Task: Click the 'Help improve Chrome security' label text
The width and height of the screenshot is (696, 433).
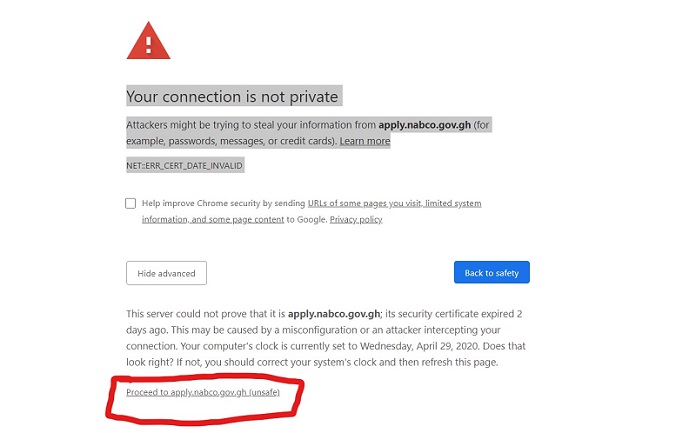Action: pyautogui.click(x=223, y=203)
